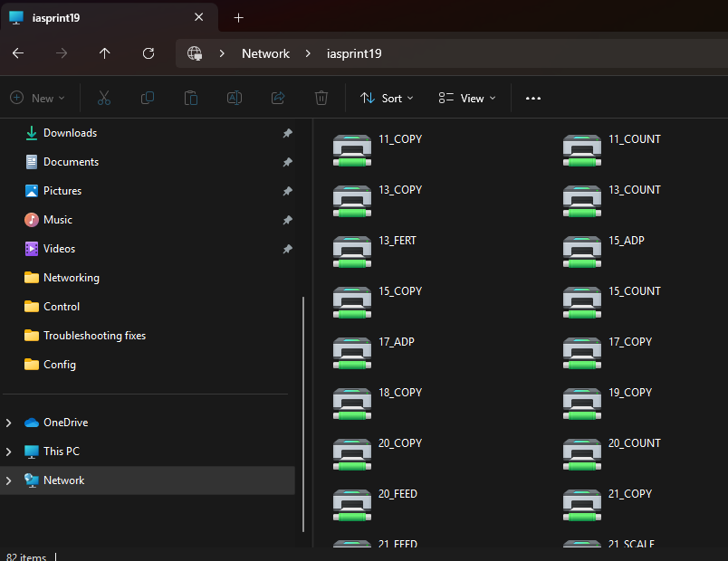Open chevron dropdown after Network in address bar

tap(308, 53)
